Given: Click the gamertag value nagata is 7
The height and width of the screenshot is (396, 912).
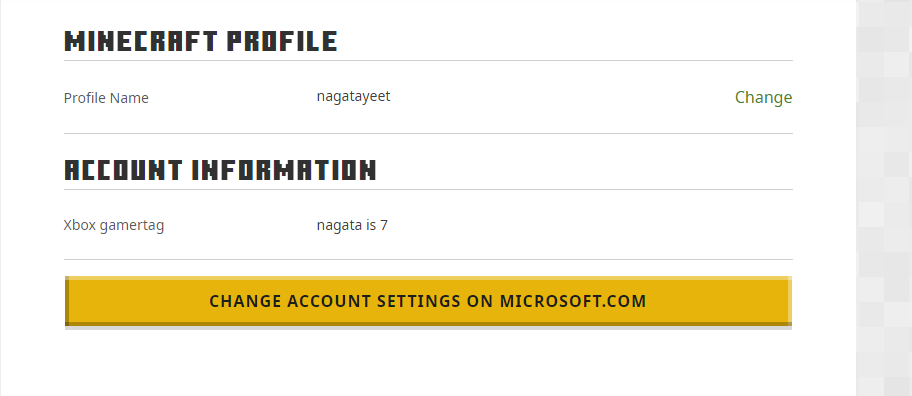Looking at the screenshot, I should (x=352, y=224).
